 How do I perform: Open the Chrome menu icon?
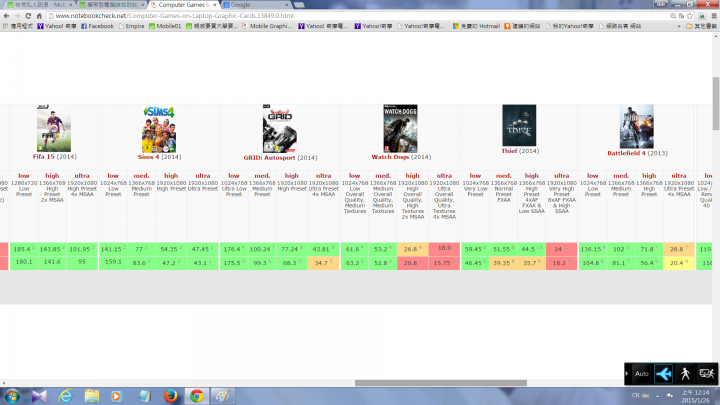[x=714, y=16]
